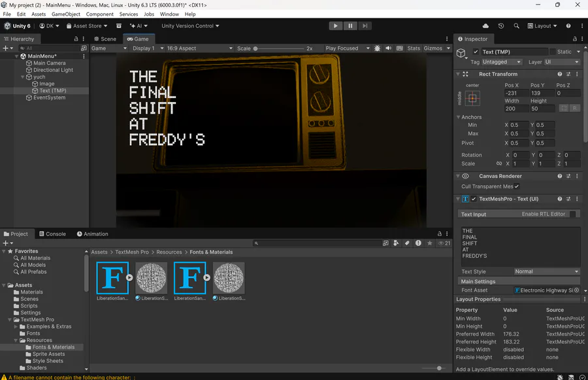Open TextMeshPro component help icon

point(559,199)
